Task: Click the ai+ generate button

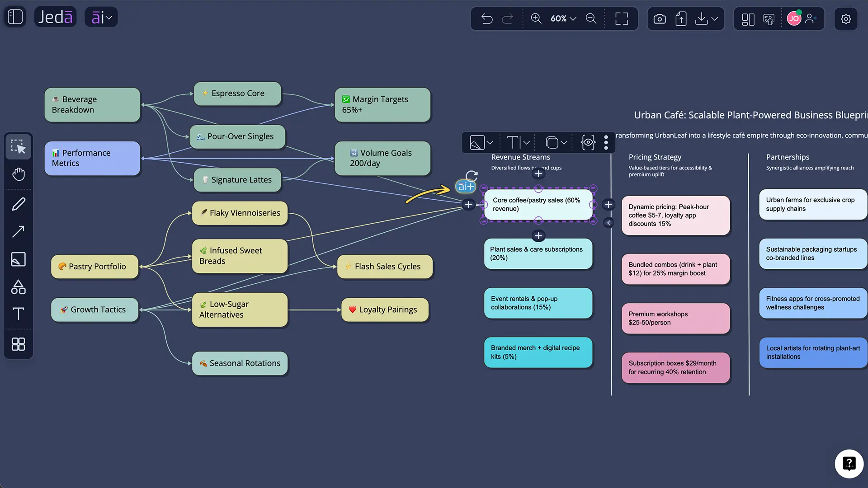Action: [x=466, y=186]
